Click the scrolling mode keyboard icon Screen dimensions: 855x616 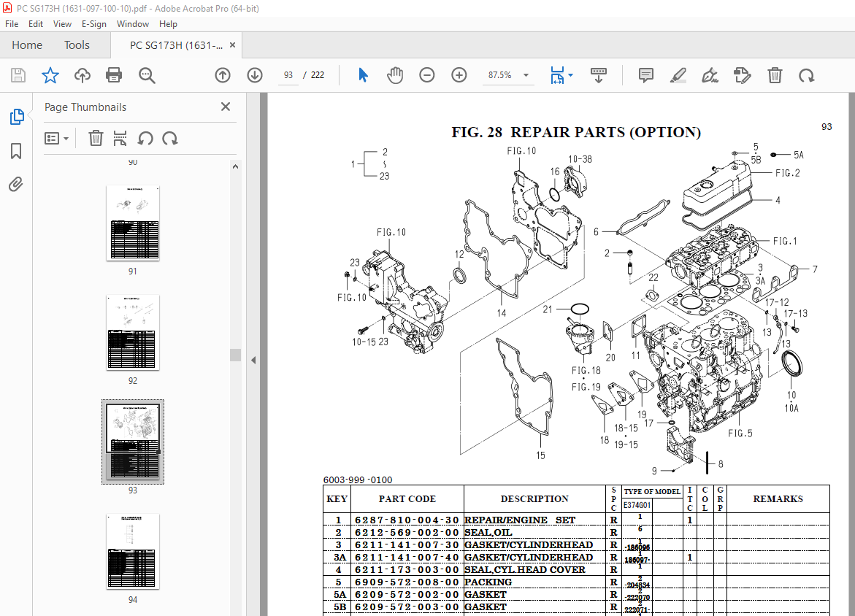click(599, 75)
